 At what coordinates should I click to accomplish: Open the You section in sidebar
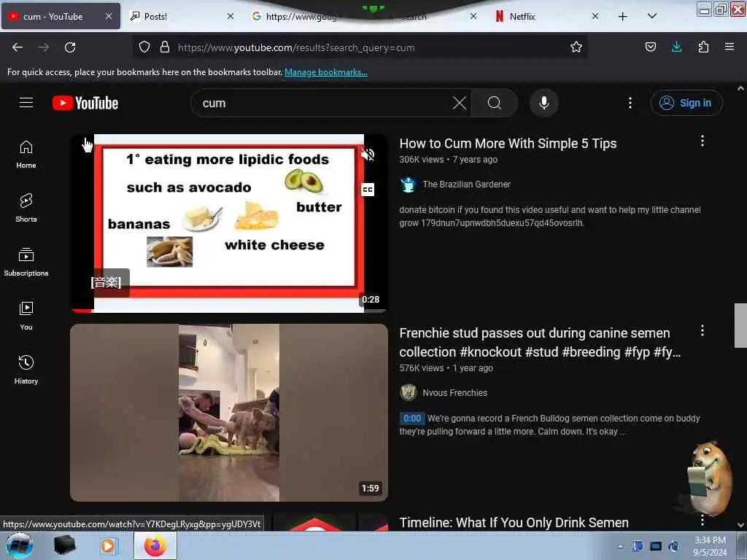pyautogui.click(x=26, y=316)
